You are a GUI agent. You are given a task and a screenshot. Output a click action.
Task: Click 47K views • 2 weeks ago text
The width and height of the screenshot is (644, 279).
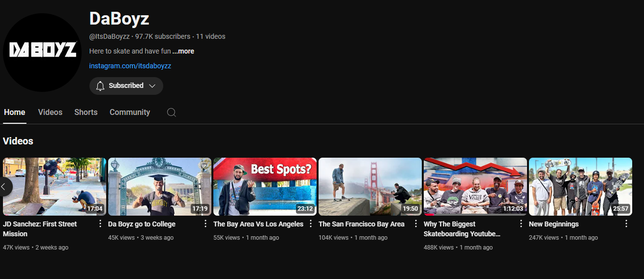35,248
